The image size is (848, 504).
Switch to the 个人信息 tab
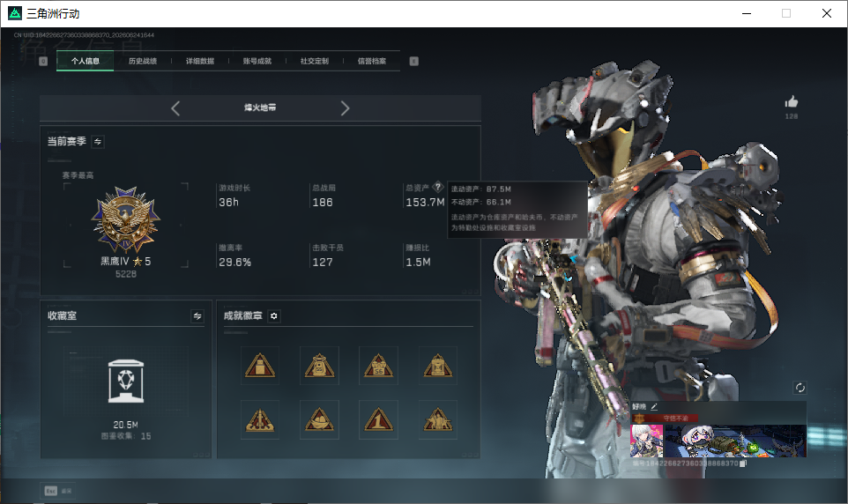[x=85, y=61]
